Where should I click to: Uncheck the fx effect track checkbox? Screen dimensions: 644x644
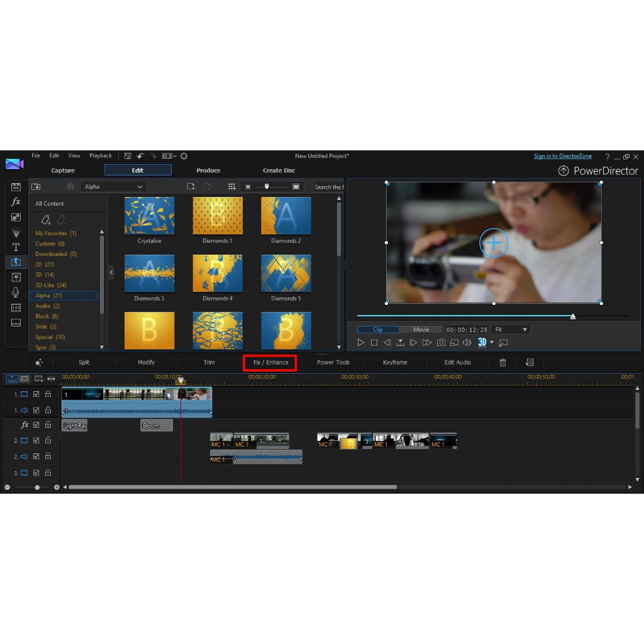tap(36, 425)
